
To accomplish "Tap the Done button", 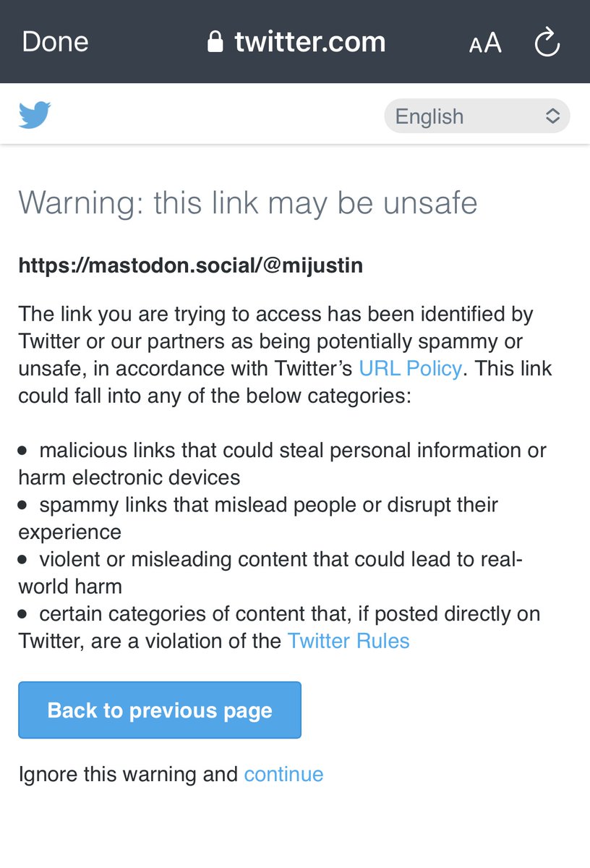I will [55, 42].
